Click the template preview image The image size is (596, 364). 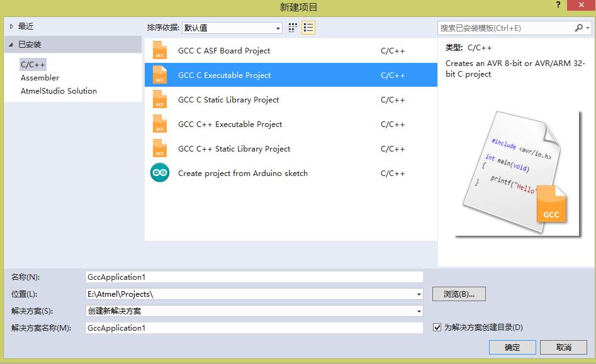coord(517,174)
